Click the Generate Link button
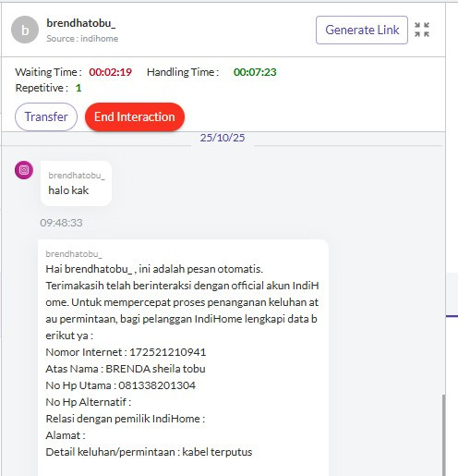This screenshot has height=476, width=458. click(x=362, y=30)
